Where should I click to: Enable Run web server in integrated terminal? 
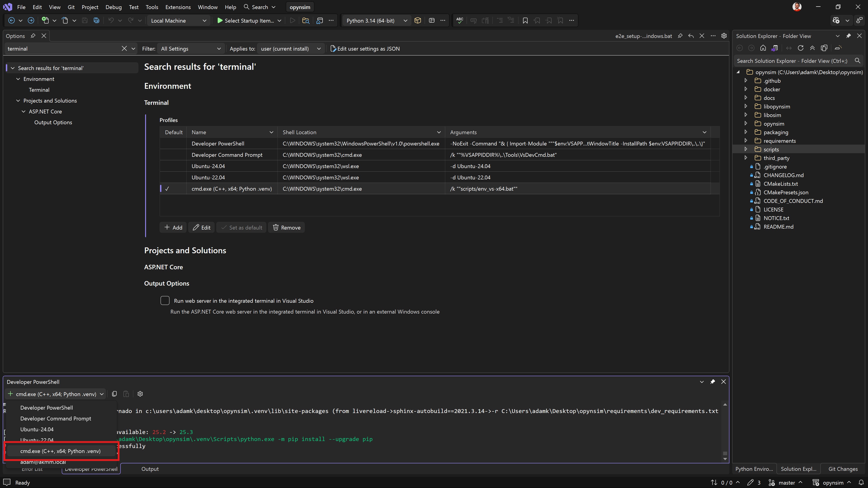(x=165, y=300)
